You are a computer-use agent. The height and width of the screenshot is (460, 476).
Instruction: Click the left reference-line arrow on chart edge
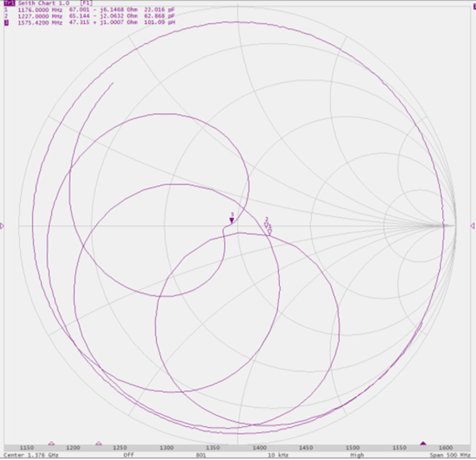point(2,226)
